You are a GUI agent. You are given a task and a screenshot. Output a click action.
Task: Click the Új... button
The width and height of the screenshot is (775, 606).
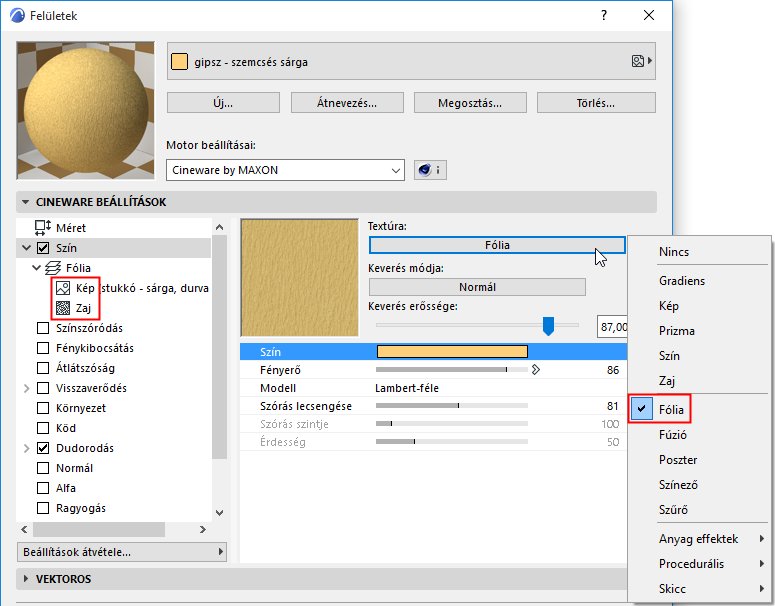coord(223,103)
